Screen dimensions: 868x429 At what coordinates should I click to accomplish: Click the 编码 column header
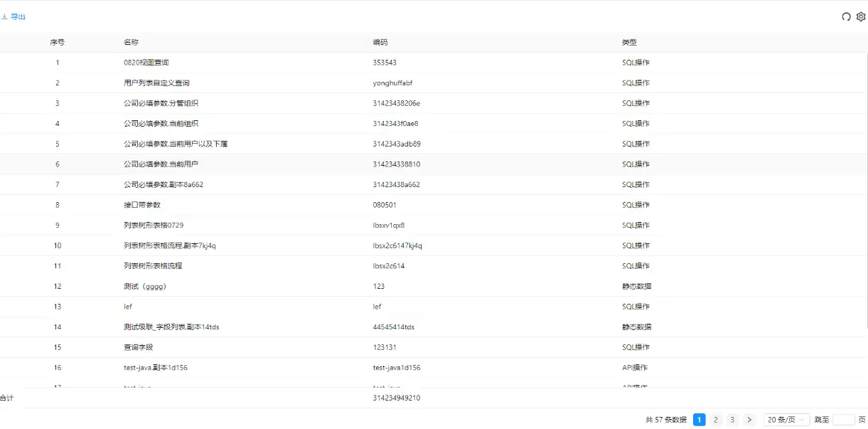click(x=380, y=43)
